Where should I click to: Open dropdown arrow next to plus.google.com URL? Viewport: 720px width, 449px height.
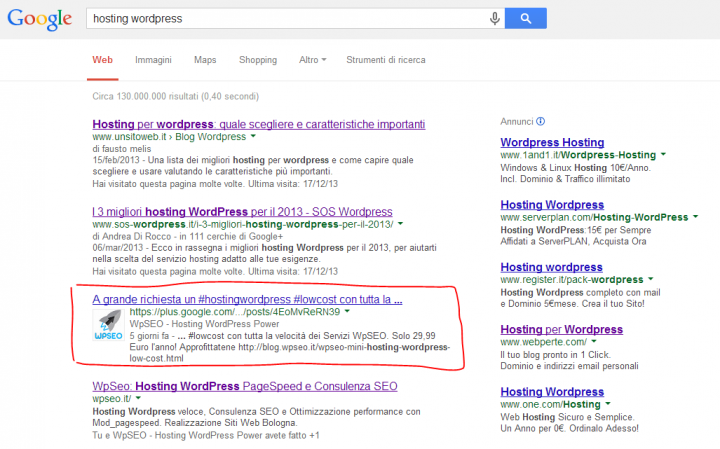pos(347,311)
